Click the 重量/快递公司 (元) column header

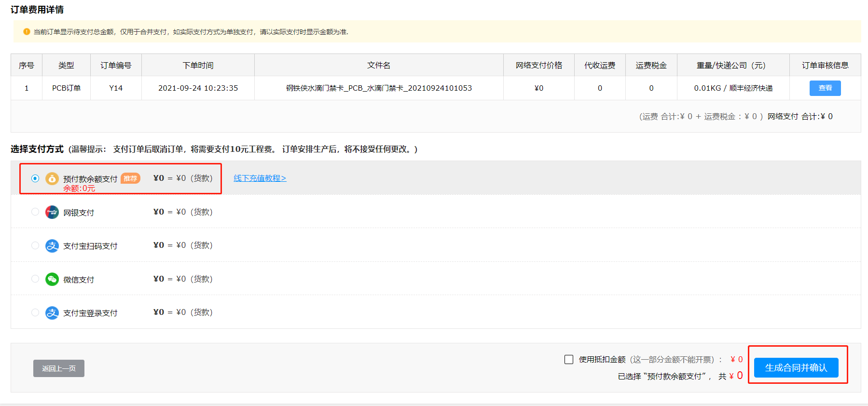coord(733,65)
